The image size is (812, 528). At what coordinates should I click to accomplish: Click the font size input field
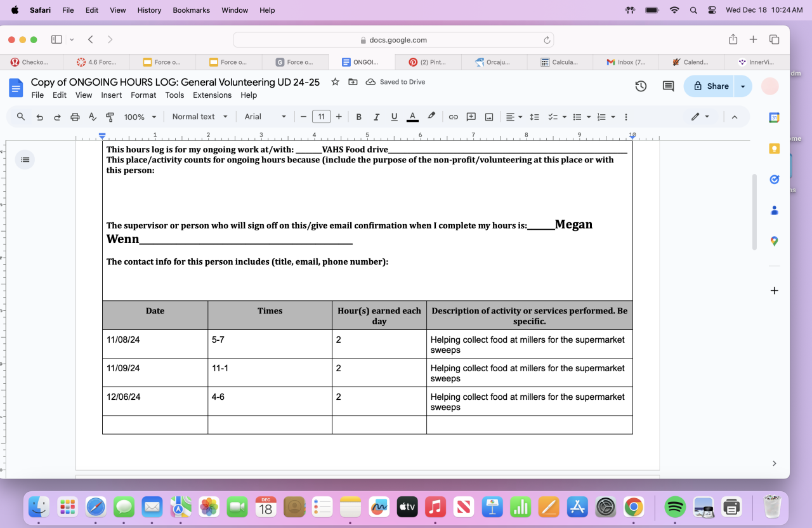pyautogui.click(x=321, y=117)
